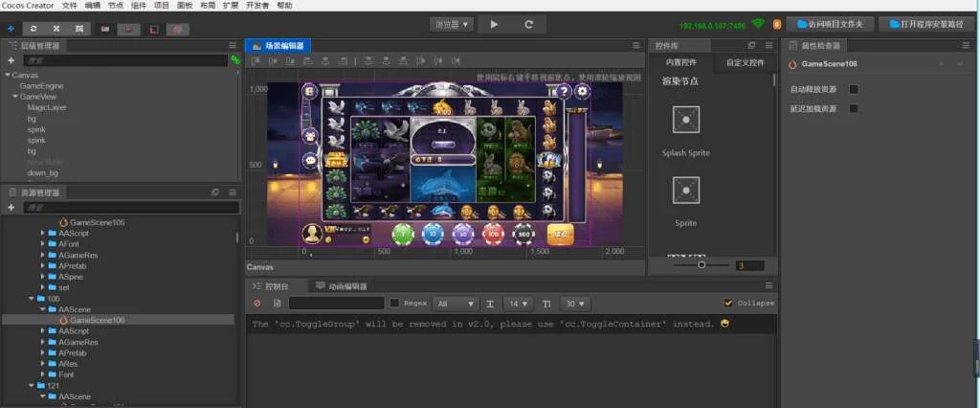Enable the 延迟加载资源 checkbox
This screenshot has height=408, width=980.
854,109
